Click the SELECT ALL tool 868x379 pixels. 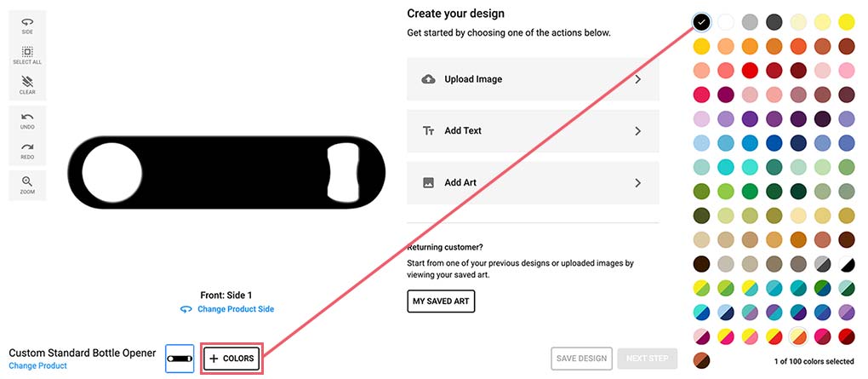coord(27,55)
